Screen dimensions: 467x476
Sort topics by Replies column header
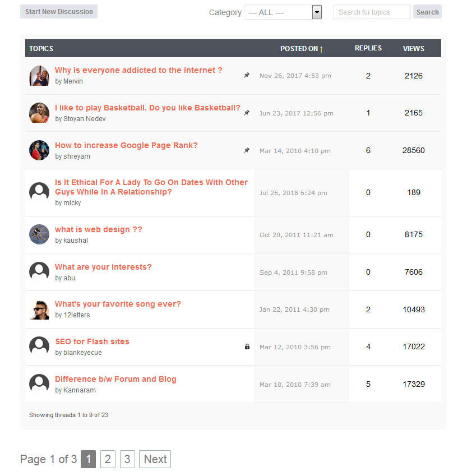368,48
